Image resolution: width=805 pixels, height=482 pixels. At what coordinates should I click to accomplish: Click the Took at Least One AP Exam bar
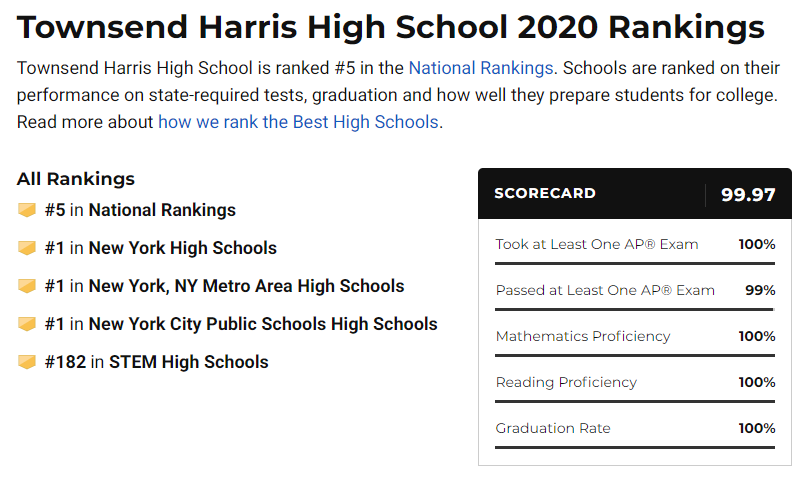pos(635,264)
